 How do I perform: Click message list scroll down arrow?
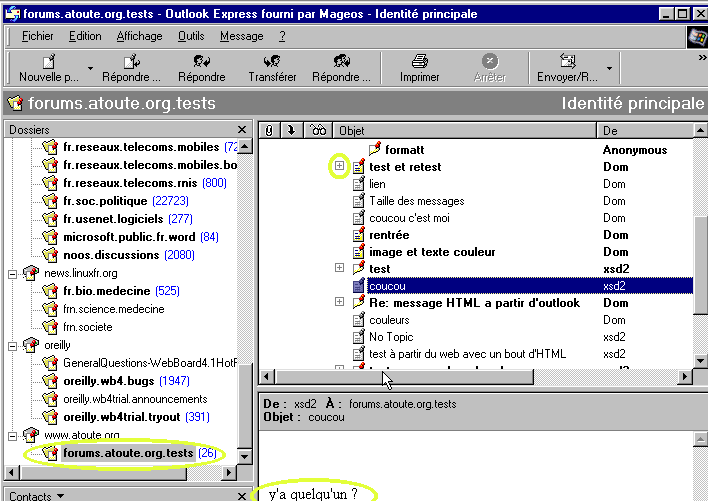[x=700, y=361]
